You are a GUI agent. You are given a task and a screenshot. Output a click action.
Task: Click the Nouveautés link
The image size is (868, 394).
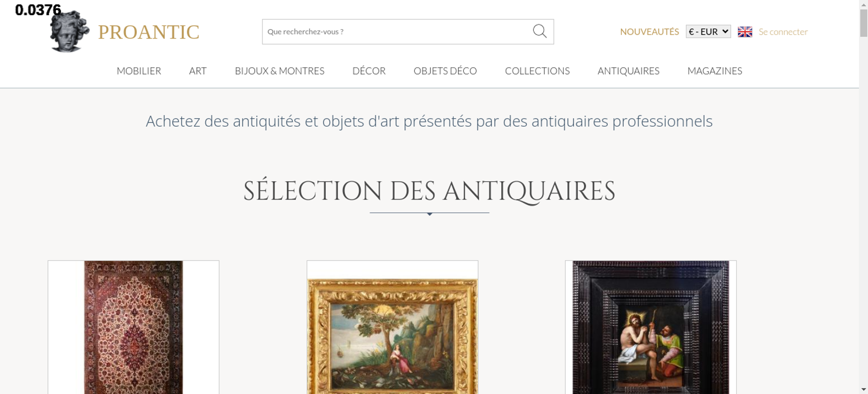click(649, 32)
